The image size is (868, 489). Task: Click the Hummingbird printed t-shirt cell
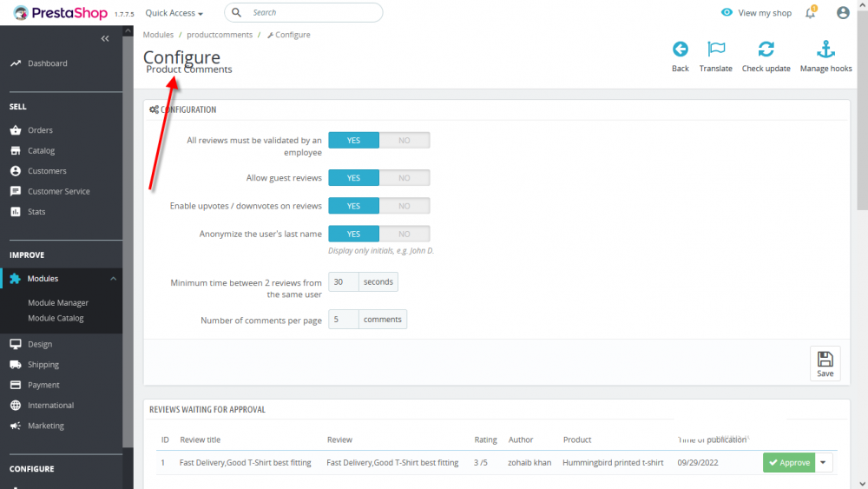pyautogui.click(x=613, y=462)
